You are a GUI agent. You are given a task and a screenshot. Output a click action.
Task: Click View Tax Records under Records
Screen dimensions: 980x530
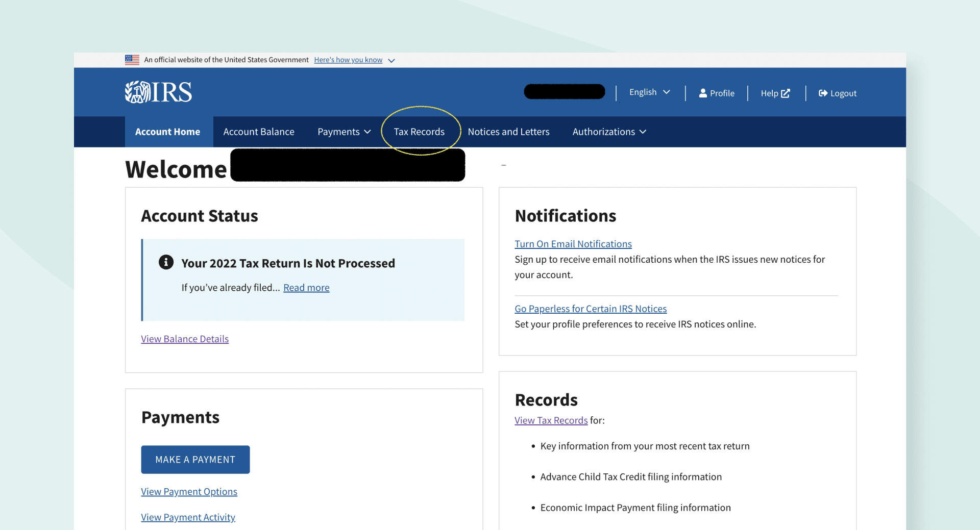(x=551, y=420)
